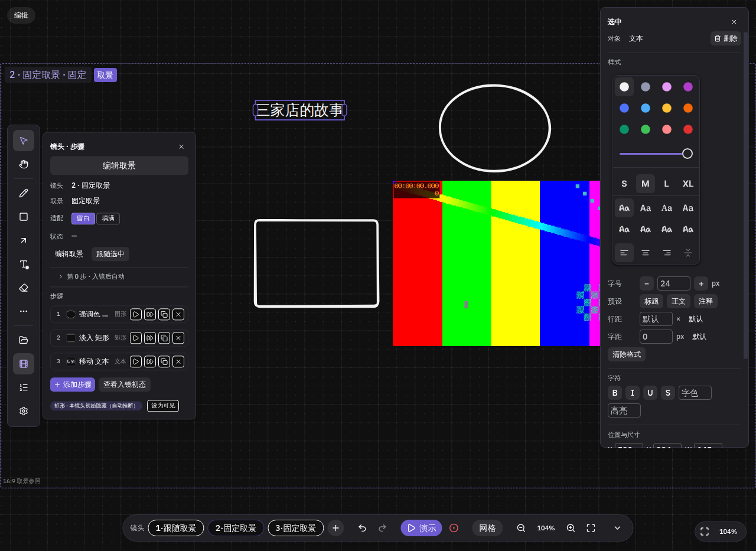Viewport: 756px width, 551px height.
Task: Click the 字号 font size field
Action: tap(674, 283)
